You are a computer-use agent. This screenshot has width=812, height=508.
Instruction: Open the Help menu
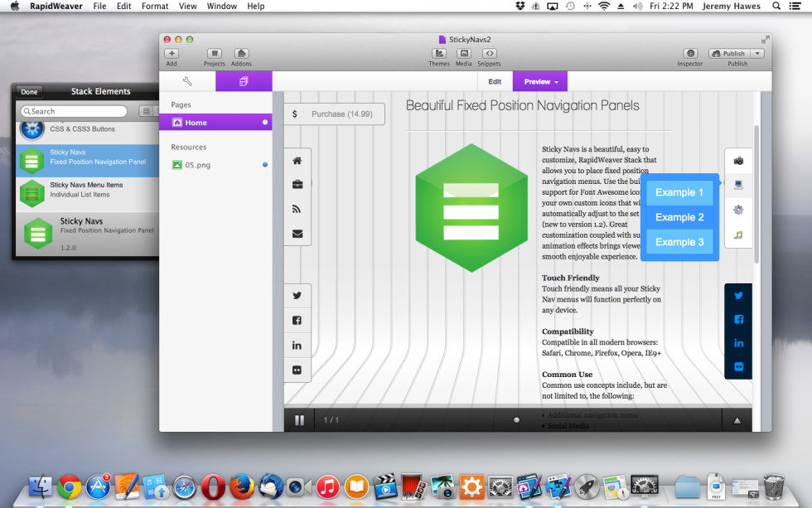pyautogui.click(x=256, y=6)
